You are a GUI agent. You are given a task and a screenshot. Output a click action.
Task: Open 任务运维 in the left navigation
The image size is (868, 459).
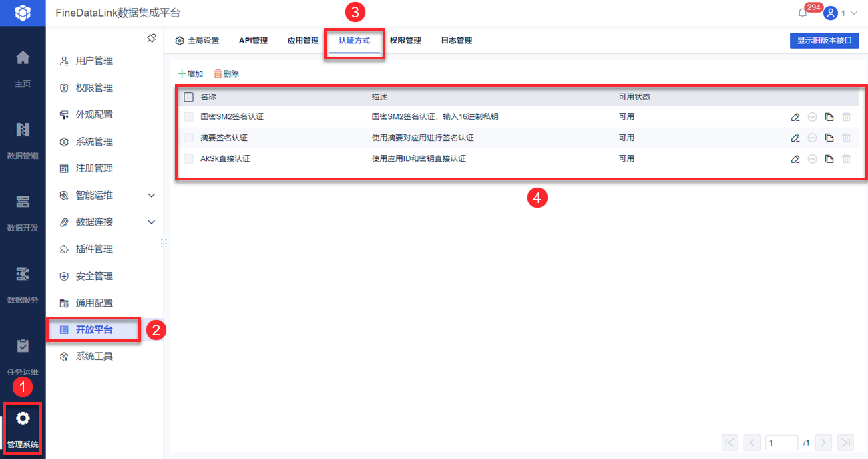[x=23, y=357]
